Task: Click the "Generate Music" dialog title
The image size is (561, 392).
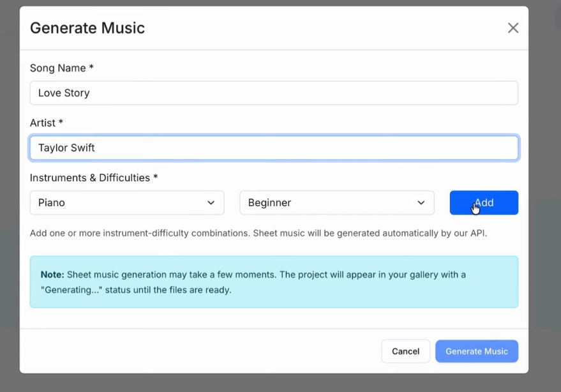Action: pos(87,28)
